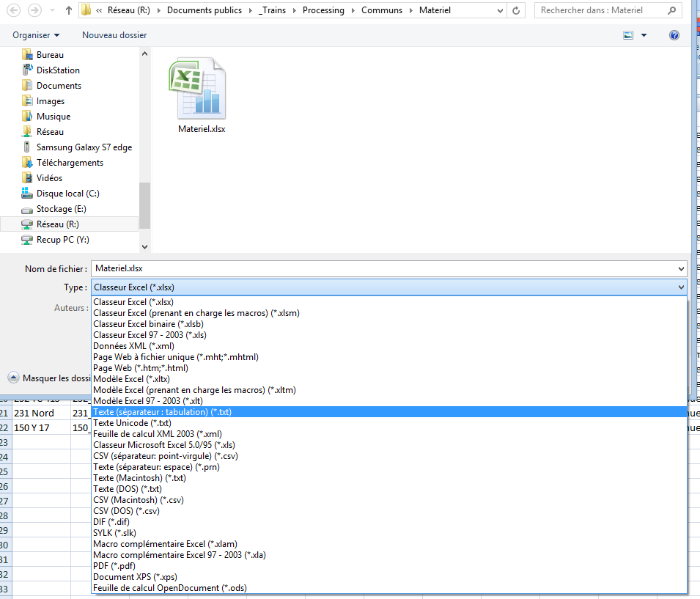Select Page Web (*.htm;*.html) format
The height and width of the screenshot is (599, 700).
[x=388, y=368]
